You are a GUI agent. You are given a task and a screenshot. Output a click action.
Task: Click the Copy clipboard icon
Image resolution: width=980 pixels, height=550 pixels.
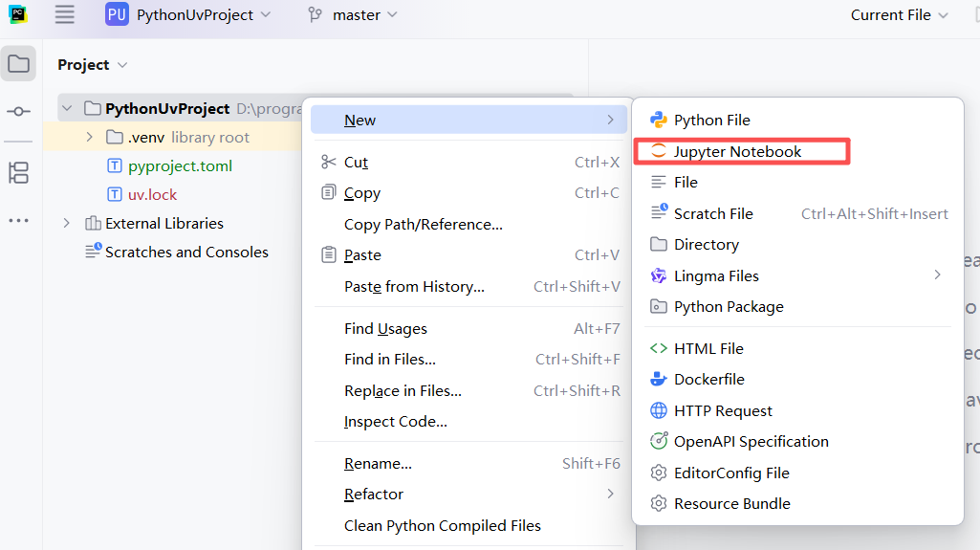tap(329, 192)
